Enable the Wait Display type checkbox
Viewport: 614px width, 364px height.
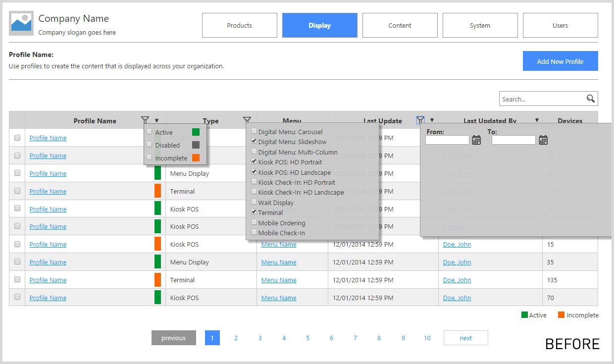click(254, 202)
